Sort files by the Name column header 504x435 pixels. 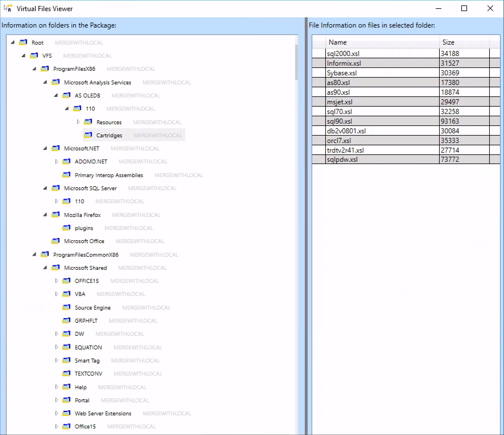coord(382,42)
